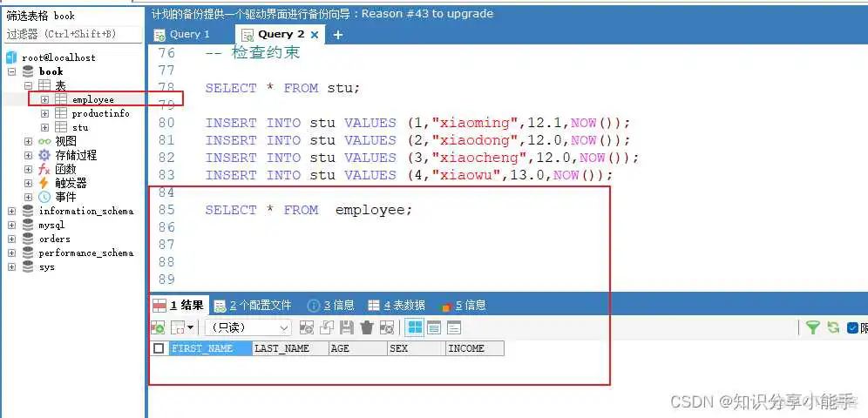Image resolution: width=868 pixels, height=418 pixels.
Task: Click the filter input field (Ctrl+Shift+B)
Action: pos(73,34)
